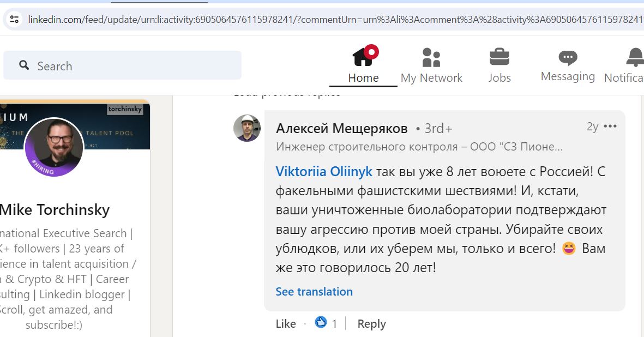Open the comment's three-dot options menu
The width and height of the screenshot is (644, 337).
(x=610, y=127)
